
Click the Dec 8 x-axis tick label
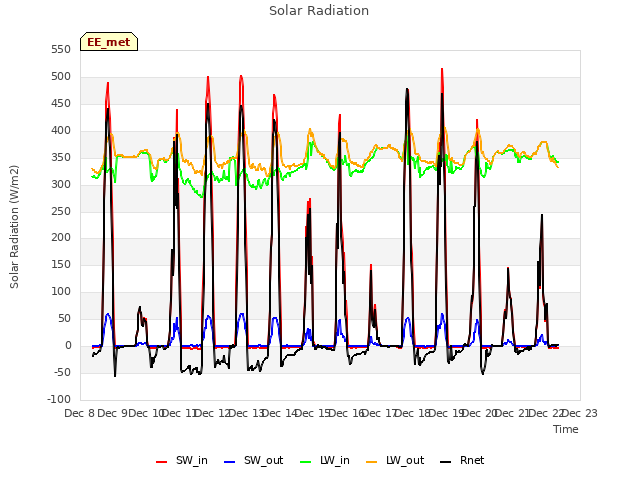pos(80,413)
